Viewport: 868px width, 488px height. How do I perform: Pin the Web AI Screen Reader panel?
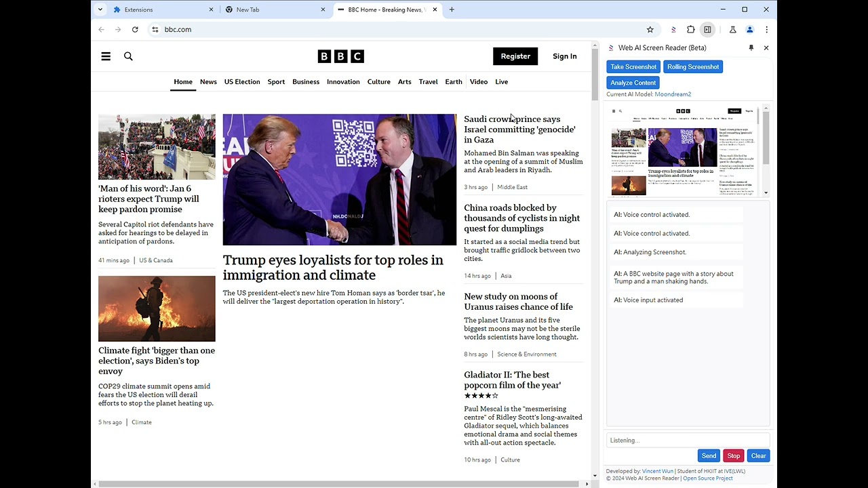pyautogui.click(x=751, y=47)
